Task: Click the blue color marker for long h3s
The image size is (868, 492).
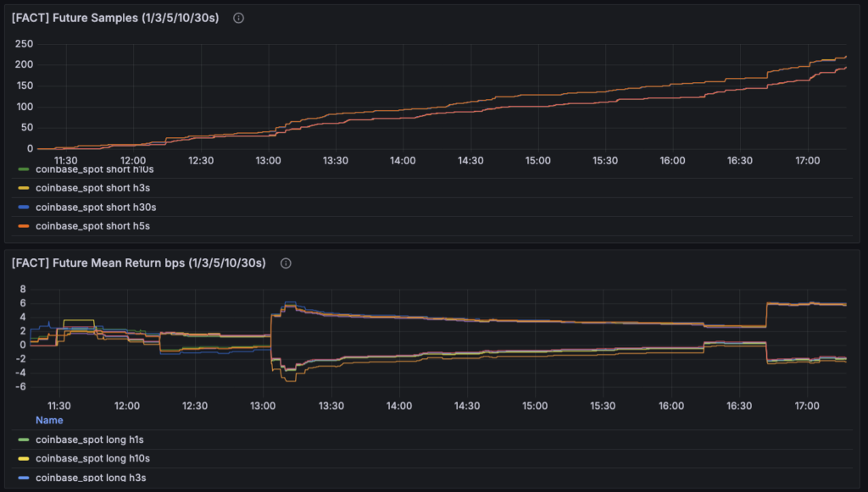Action: [24, 478]
